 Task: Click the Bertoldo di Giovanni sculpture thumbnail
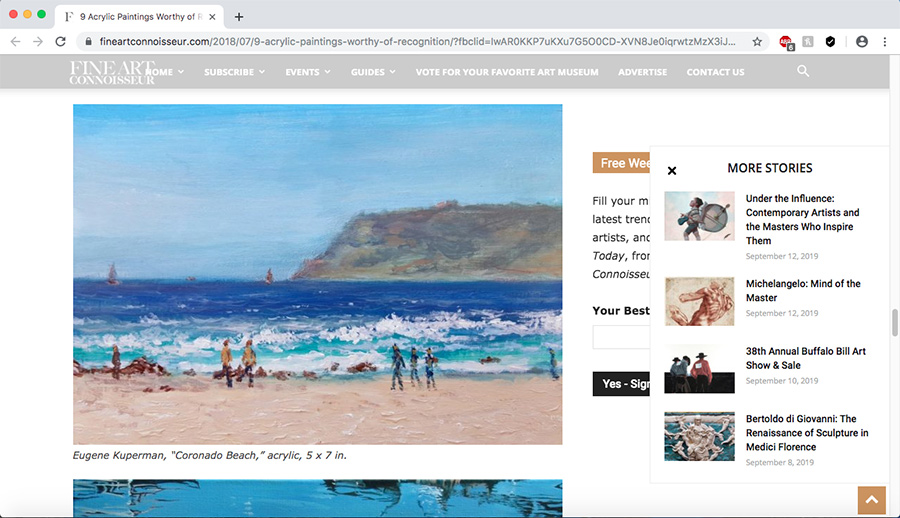[x=699, y=436]
